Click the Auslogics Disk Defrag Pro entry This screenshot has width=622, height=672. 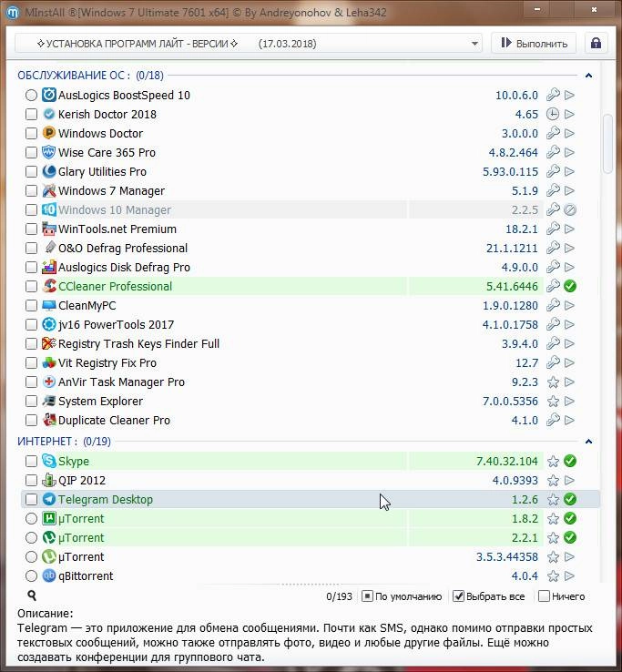coord(124,268)
